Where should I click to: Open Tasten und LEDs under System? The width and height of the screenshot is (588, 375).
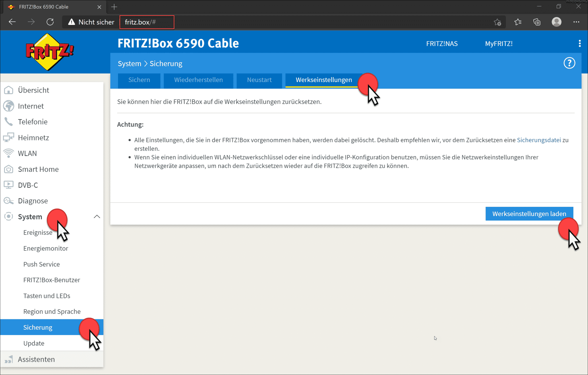point(47,296)
